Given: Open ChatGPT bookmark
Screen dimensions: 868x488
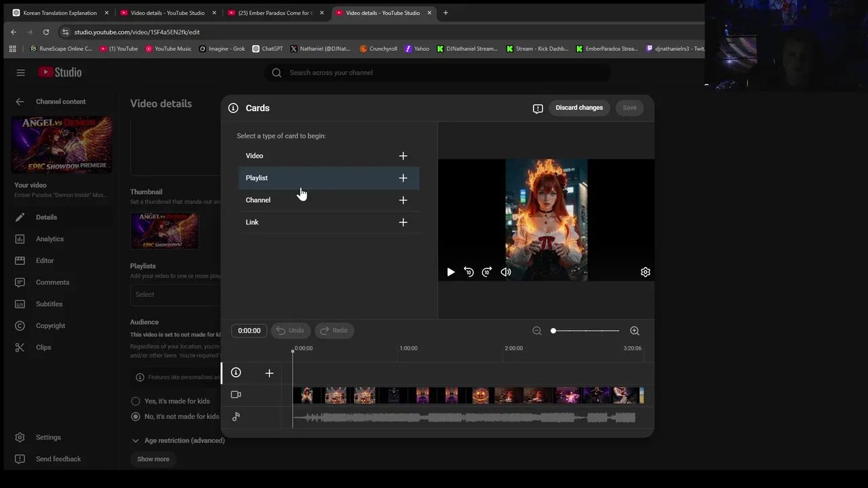Looking at the screenshot, I should (x=267, y=49).
